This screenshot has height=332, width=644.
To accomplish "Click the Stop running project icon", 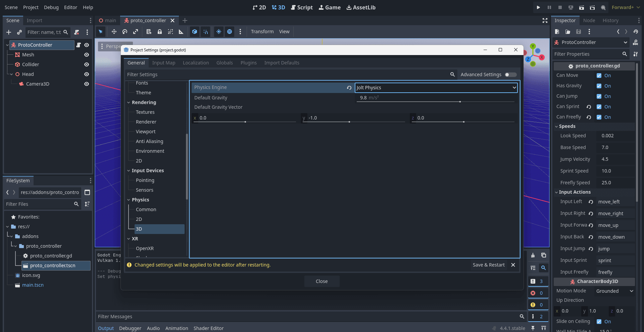I will coord(560,7).
